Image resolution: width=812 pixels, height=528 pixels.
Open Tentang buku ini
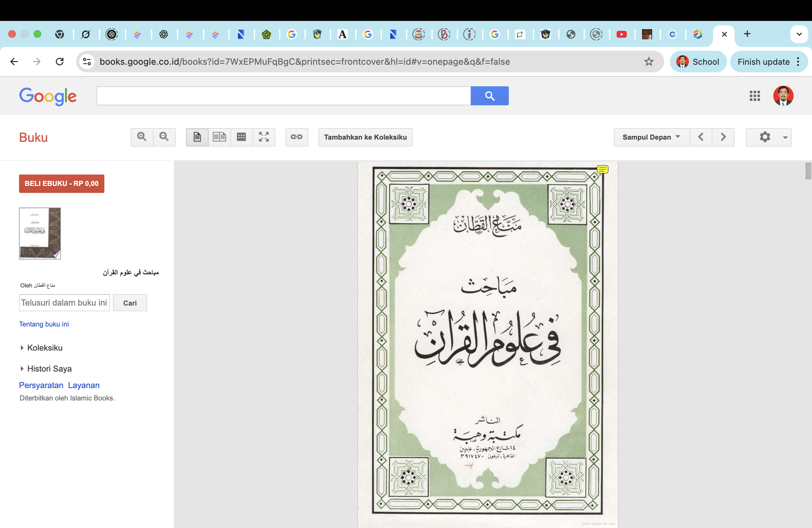tap(44, 324)
